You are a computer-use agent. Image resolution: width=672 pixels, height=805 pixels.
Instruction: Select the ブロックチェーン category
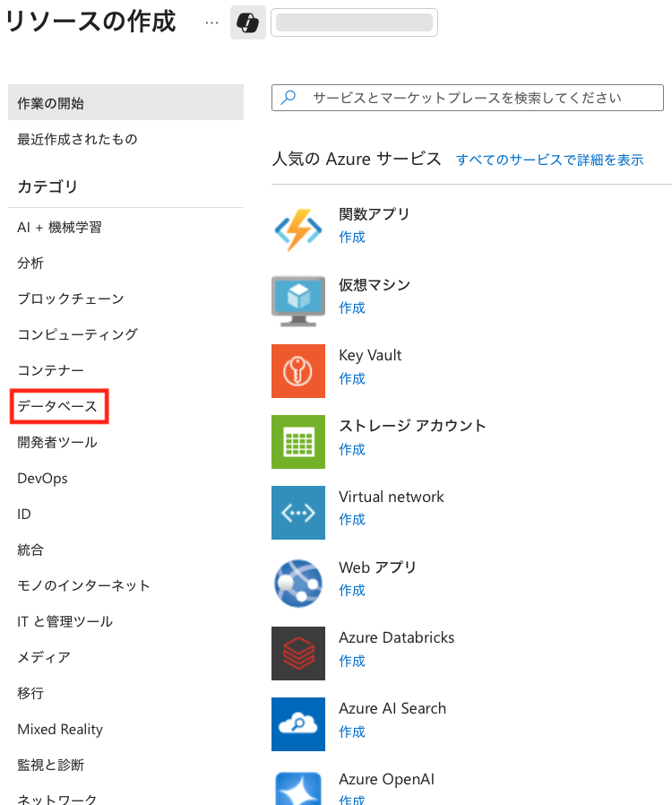(x=71, y=299)
